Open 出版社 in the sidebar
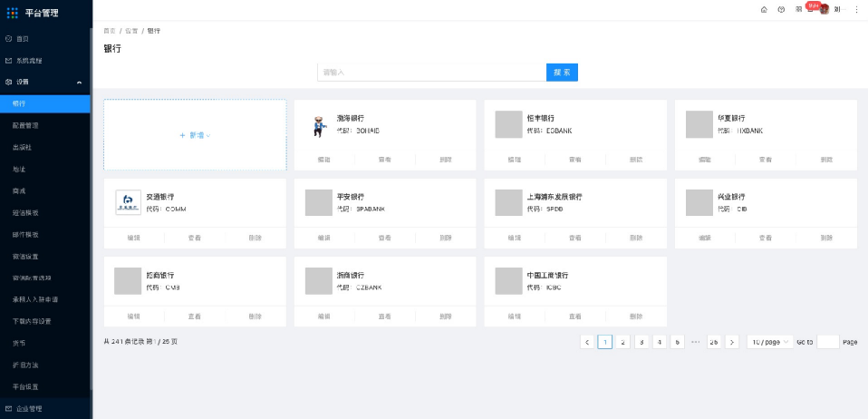The image size is (868, 419). (44, 148)
